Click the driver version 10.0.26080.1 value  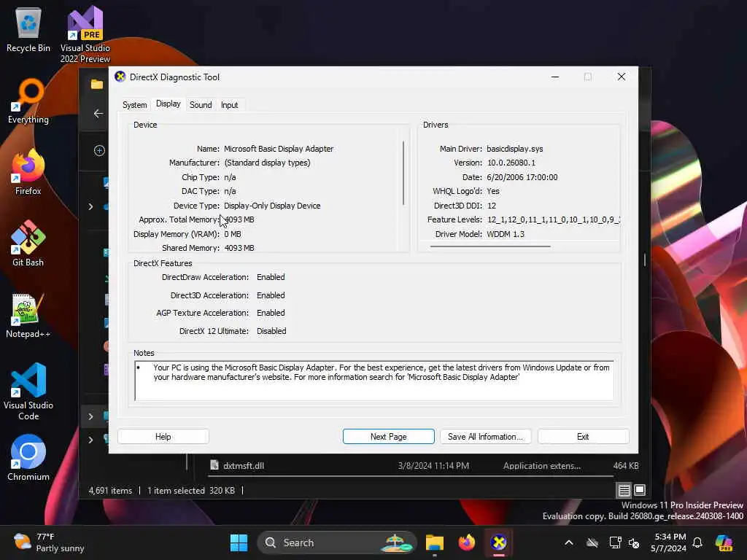tap(511, 163)
